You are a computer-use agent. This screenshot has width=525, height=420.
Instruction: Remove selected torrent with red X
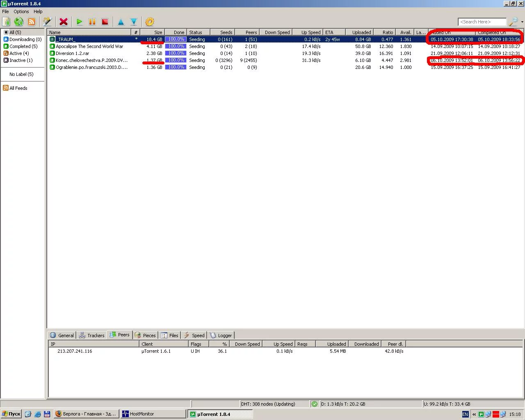[x=64, y=22]
